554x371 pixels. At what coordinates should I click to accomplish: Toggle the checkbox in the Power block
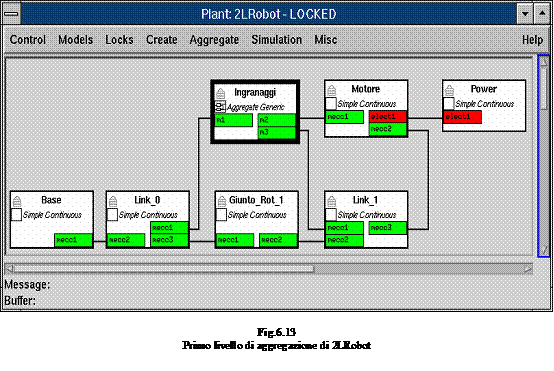pyautogui.click(x=449, y=104)
